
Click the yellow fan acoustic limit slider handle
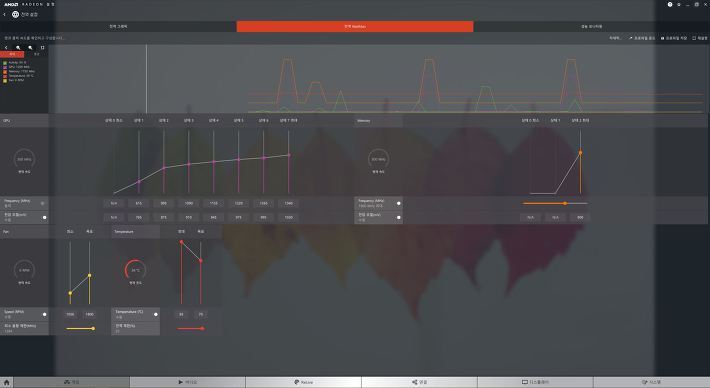click(x=93, y=328)
